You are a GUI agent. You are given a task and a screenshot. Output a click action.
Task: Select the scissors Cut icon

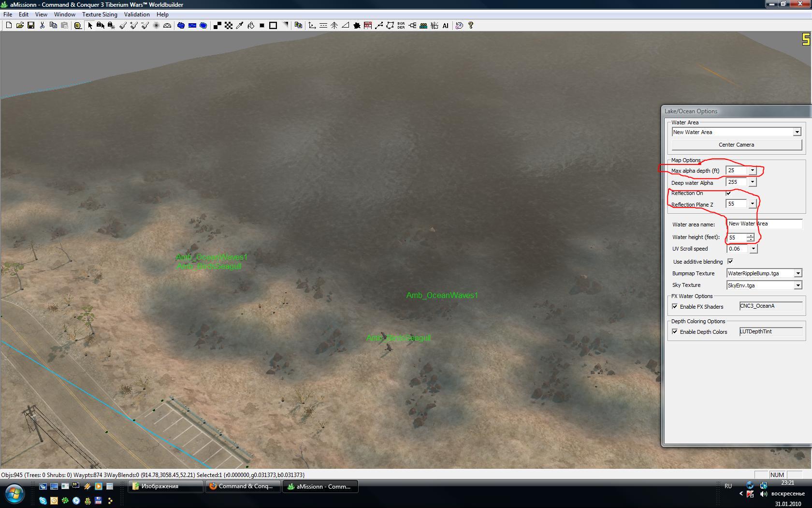[x=42, y=26]
